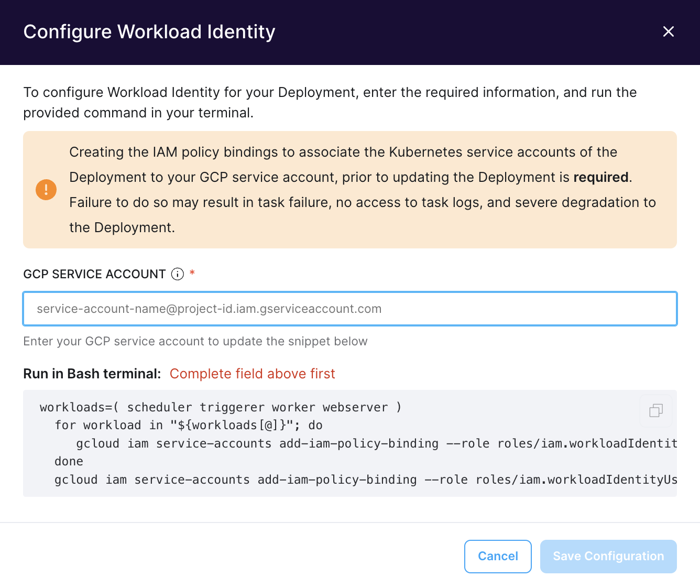Viewport: 700px width, 588px height.
Task: Click the info icon beside GCP Service Account
Action: (x=178, y=274)
